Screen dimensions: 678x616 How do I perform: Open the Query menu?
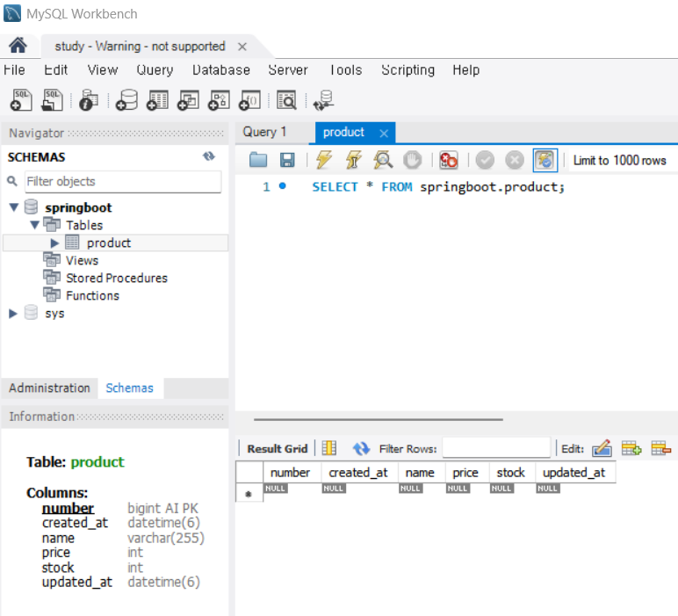click(x=155, y=69)
